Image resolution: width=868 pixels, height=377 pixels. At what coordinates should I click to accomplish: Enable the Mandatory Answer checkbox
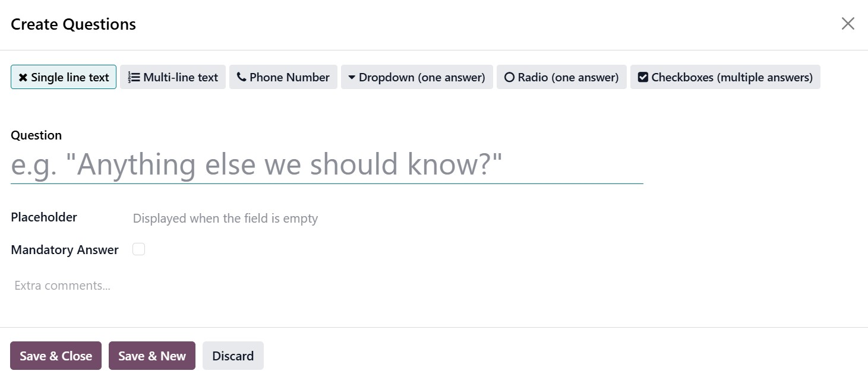coord(138,249)
